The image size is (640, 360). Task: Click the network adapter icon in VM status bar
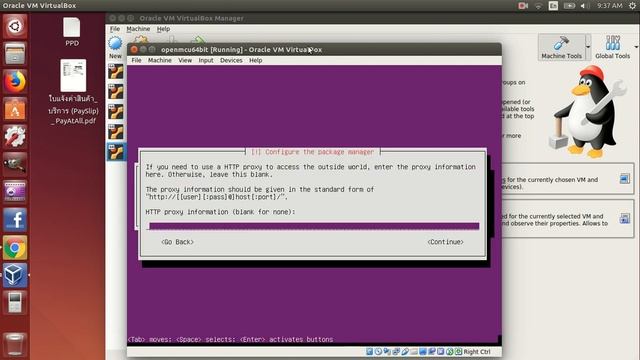[x=396, y=351]
